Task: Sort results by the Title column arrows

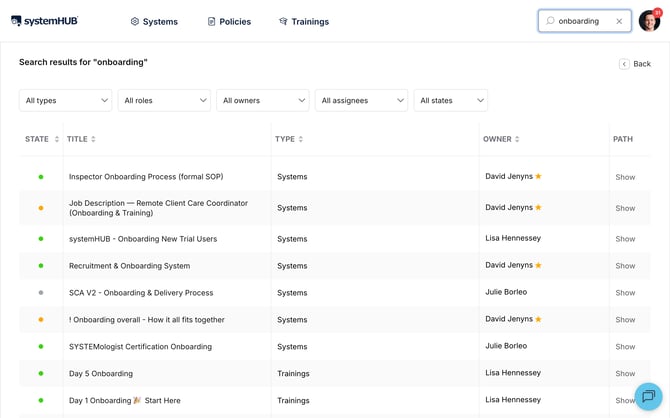Action: click(x=93, y=139)
